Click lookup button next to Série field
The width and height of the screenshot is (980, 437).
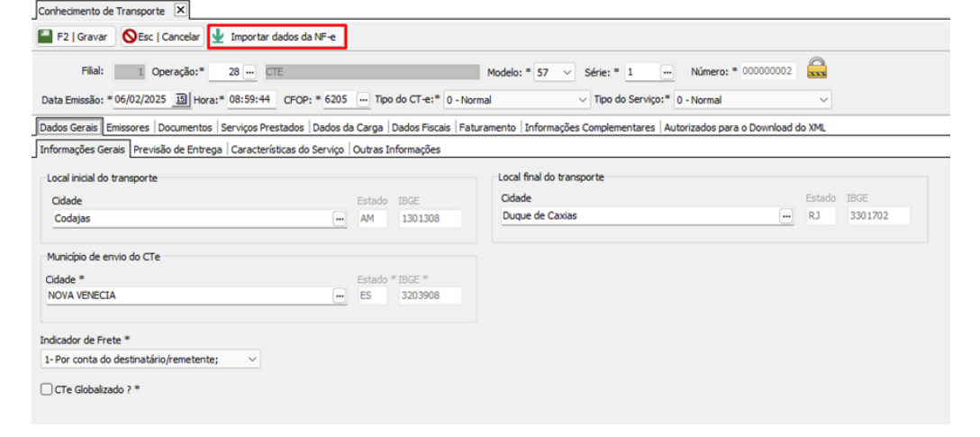(667, 72)
